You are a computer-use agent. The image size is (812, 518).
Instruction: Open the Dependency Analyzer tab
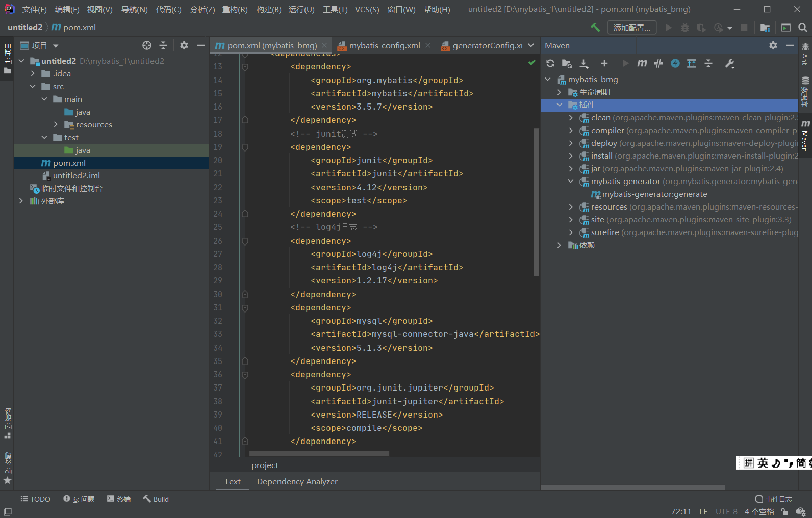(297, 482)
